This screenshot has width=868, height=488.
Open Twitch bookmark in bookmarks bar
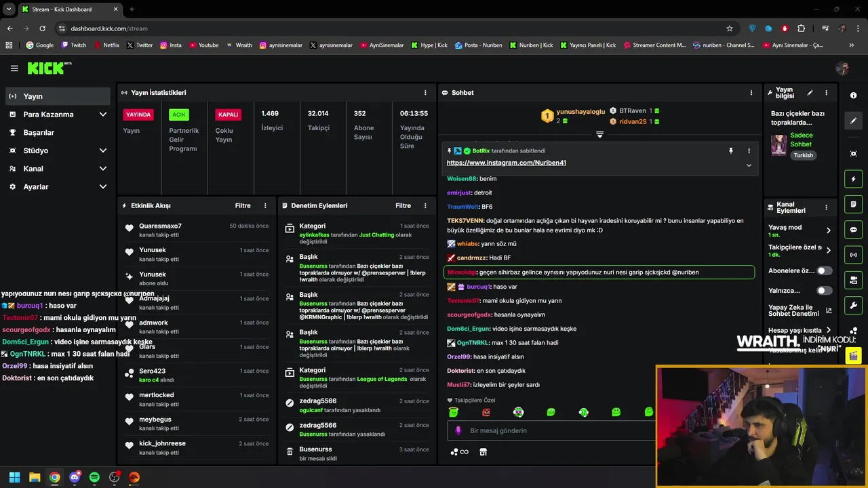coord(74,45)
